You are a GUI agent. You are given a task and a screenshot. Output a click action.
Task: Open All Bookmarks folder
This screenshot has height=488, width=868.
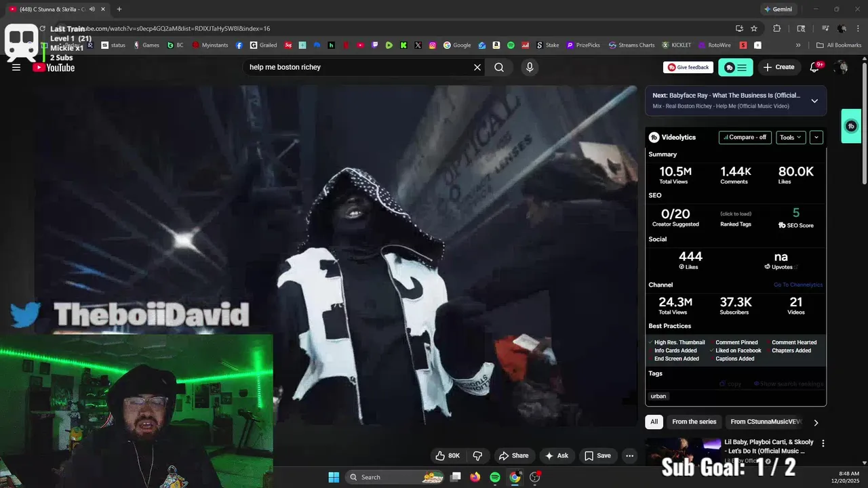[x=839, y=45]
